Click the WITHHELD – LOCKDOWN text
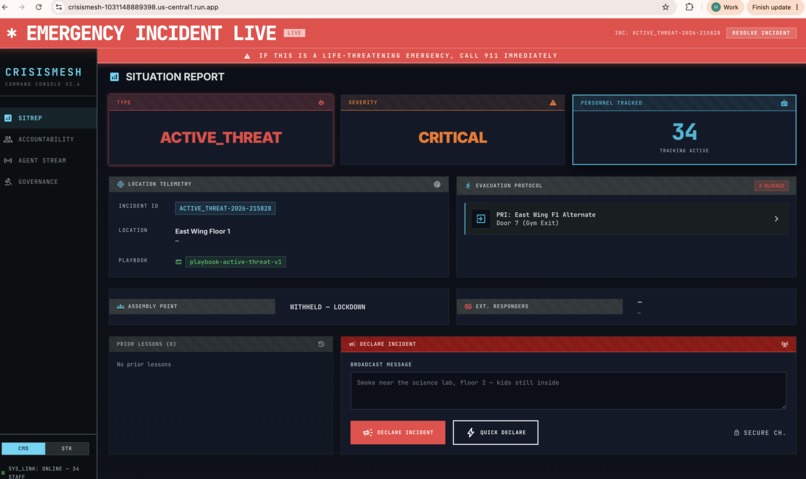This screenshot has width=806, height=479. point(327,307)
